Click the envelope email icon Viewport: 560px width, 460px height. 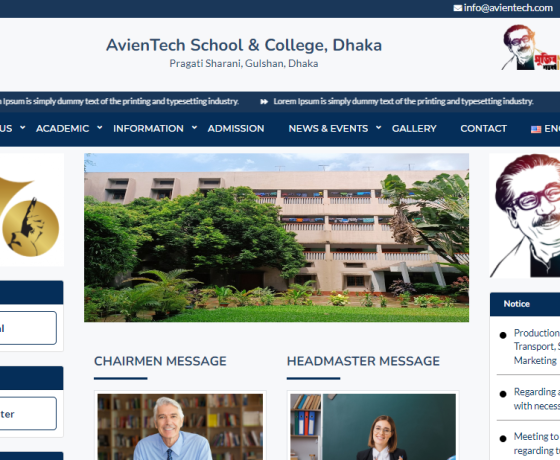[458, 8]
